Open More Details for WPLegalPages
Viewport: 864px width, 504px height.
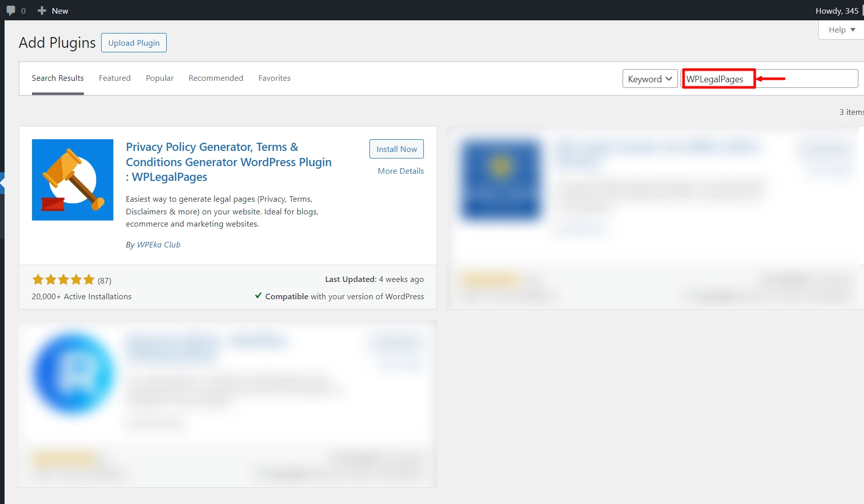pyautogui.click(x=400, y=171)
